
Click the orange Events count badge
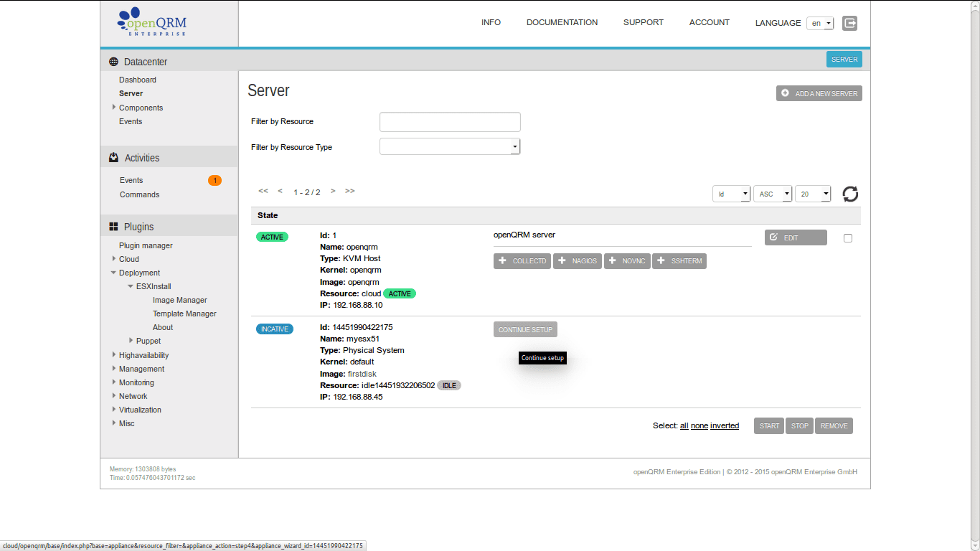[x=215, y=180]
